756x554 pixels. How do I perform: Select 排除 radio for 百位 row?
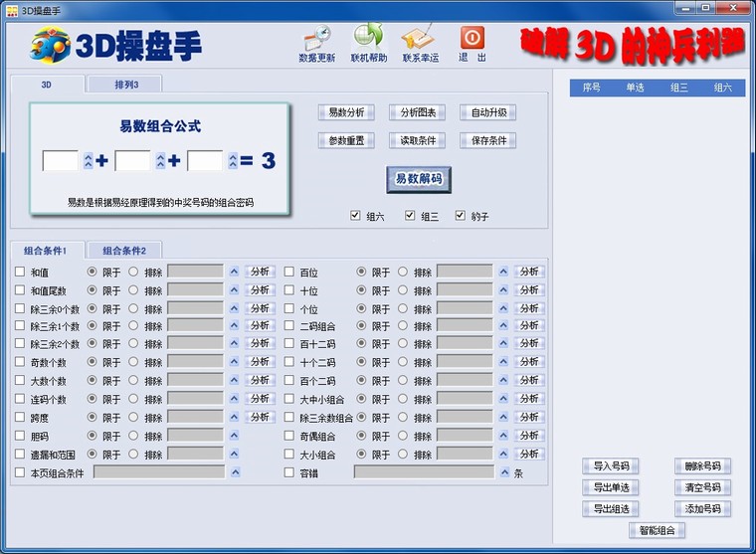pyautogui.click(x=403, y=272)
